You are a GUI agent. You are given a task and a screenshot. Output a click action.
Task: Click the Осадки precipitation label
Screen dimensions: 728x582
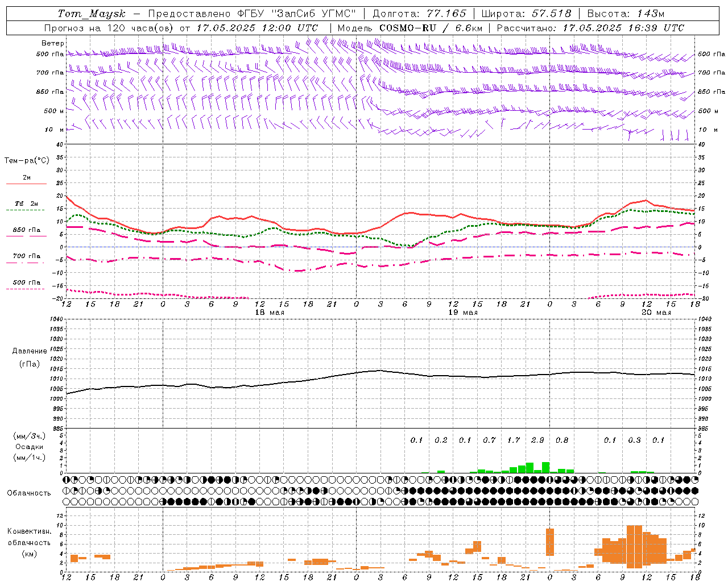click(30, 447)
